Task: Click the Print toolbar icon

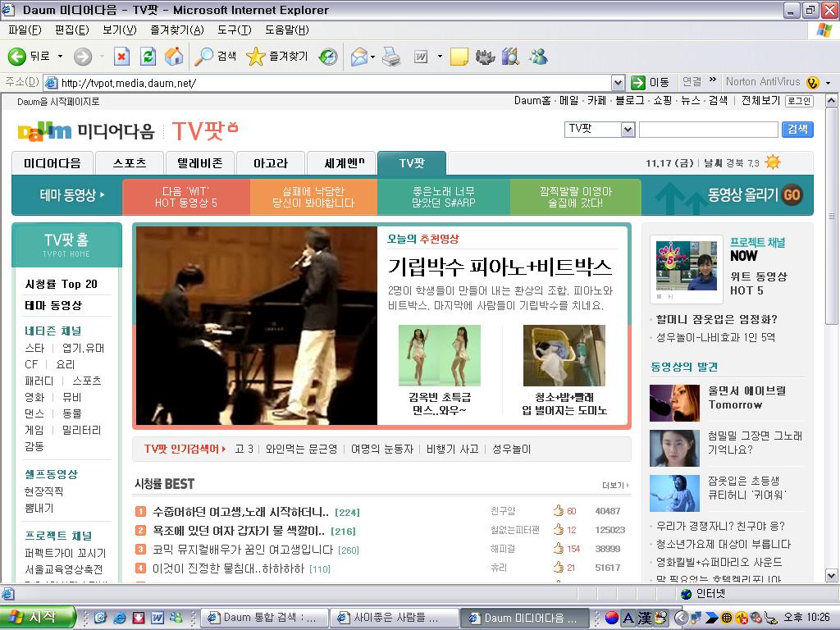Action: tap(391, 57)
